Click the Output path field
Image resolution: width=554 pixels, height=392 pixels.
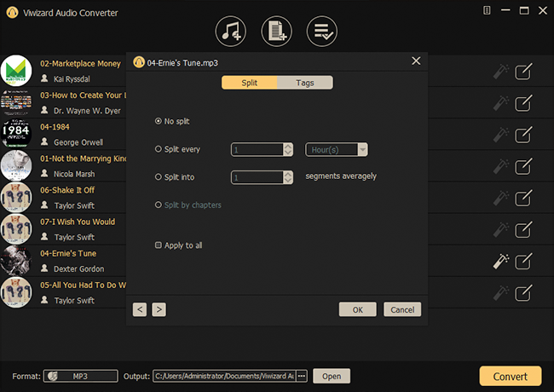(x=224, y=376)
